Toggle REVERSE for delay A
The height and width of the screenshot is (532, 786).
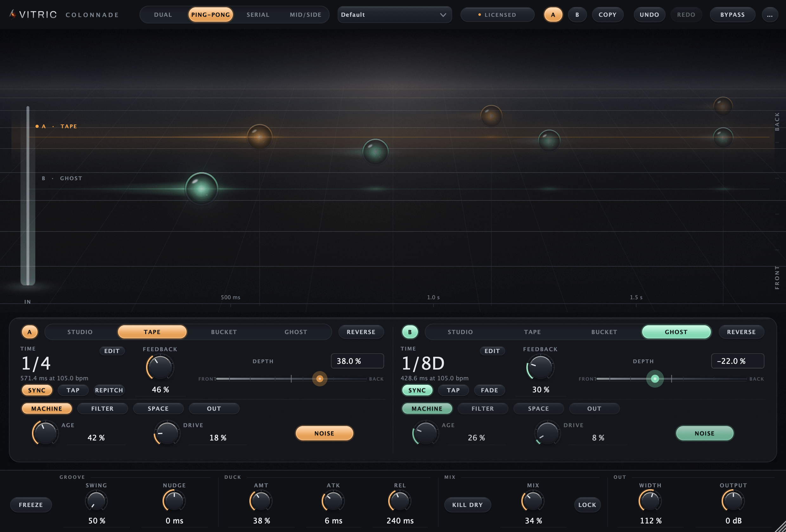click(361, 332)
